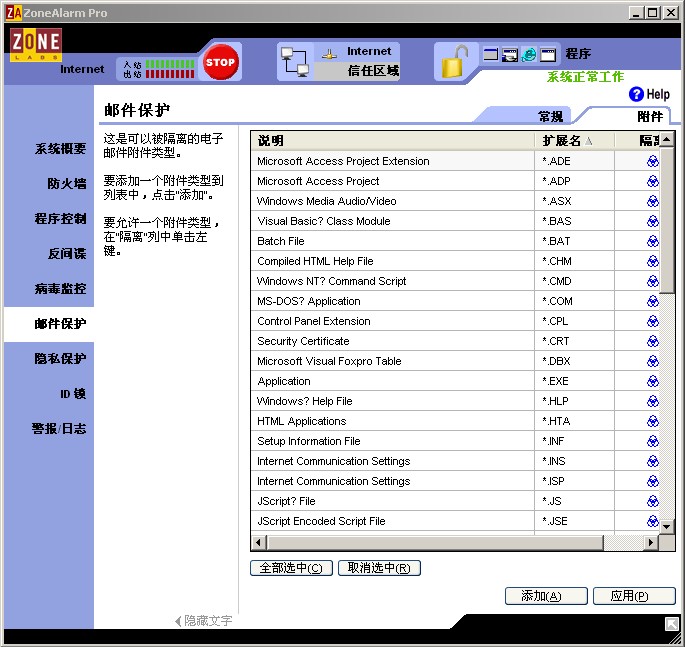Click the Zone Labs logo
The image size is (685, 647).
tap(36, 45)
